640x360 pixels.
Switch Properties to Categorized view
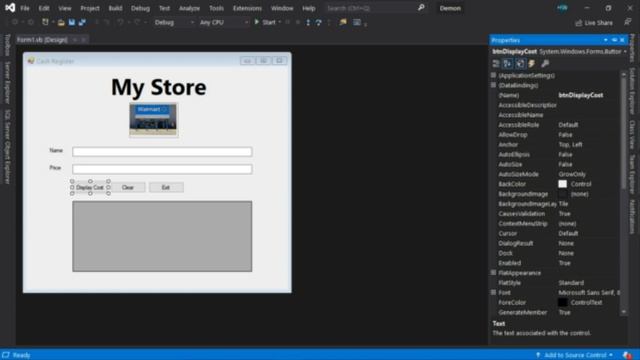[x=496, y=64]
